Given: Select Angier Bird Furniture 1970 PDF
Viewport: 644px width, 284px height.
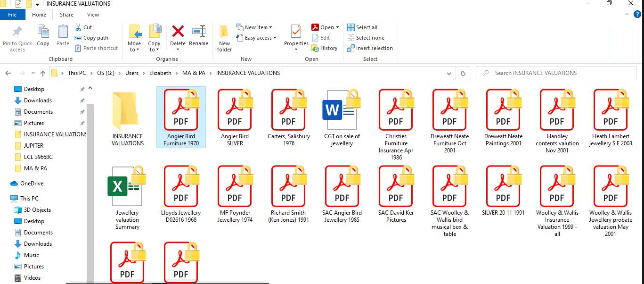Looking at the screenshot, I should click(x=181, y=118).
